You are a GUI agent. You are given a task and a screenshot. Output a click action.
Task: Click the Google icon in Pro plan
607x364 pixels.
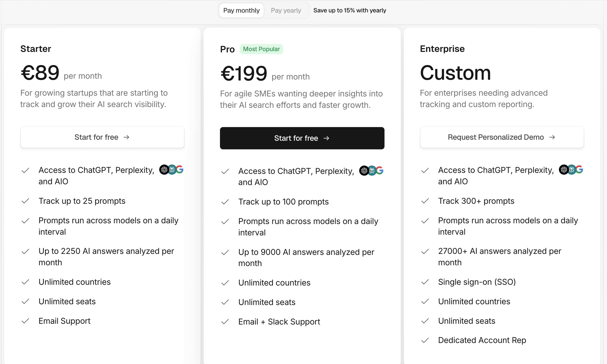[380, 171]
